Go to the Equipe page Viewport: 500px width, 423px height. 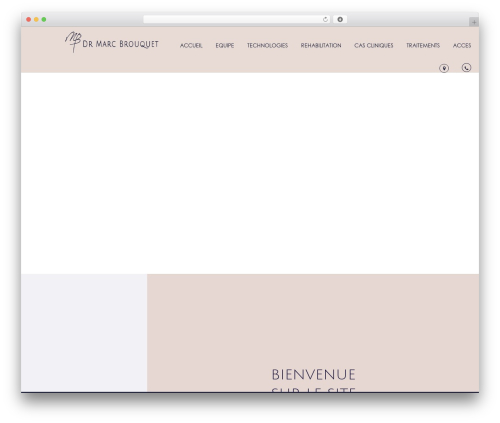coord(225,45)
